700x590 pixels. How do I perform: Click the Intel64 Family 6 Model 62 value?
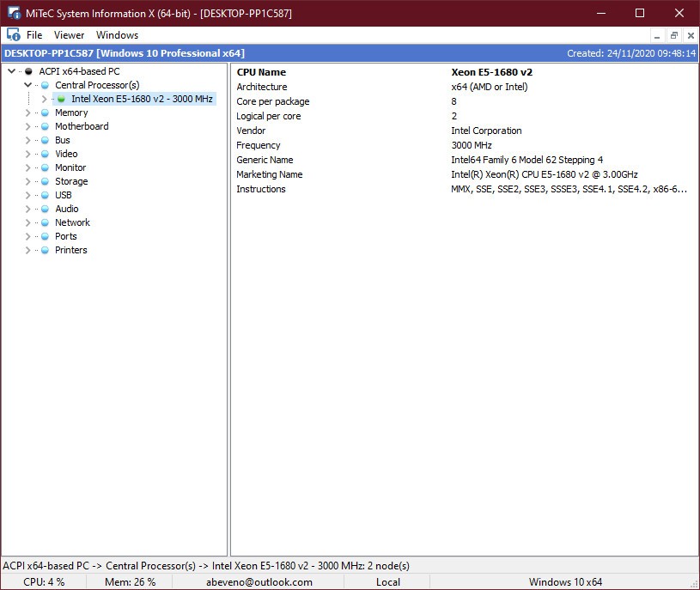527,160
